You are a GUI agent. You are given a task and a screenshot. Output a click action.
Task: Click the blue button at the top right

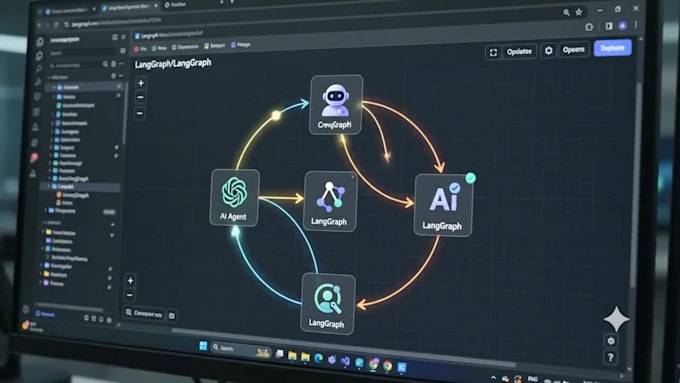tap(612, 48)
